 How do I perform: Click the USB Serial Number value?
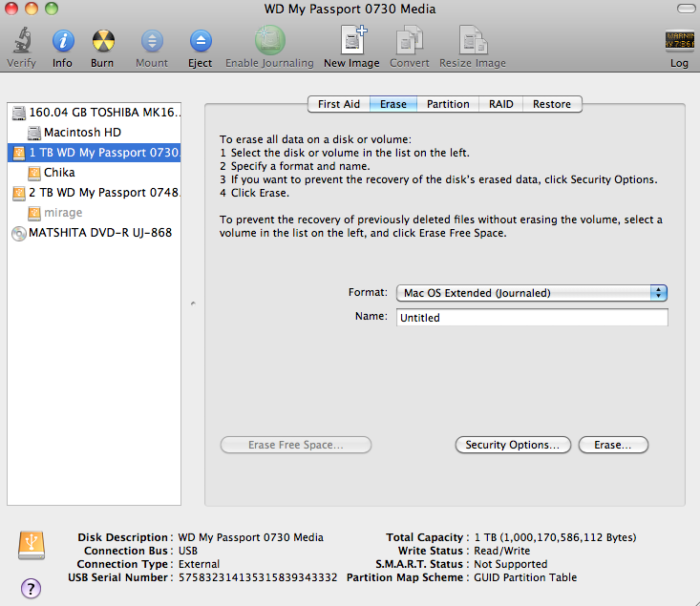[x=258, y=577]
